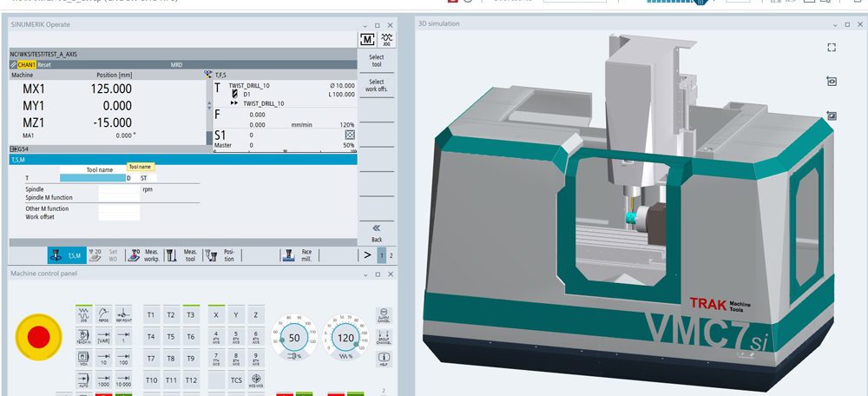This screenshot has width=868, height=396.
Task: Click the Back softkey
Action: [377, 233]
